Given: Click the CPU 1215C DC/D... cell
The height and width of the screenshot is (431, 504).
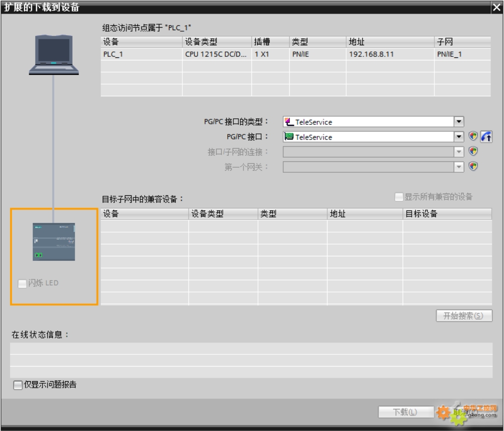Looking at the screenshot, I should (x=217, y=54).
